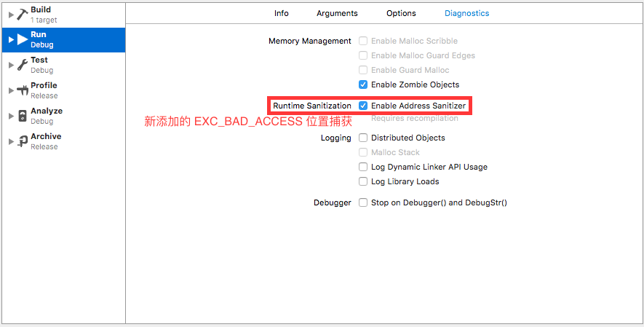Viewport: 644px width, 327px height.
Task: Enable Log Dynamic Linker API Usage
Action: pyautogui.click(x=363, y=167)
